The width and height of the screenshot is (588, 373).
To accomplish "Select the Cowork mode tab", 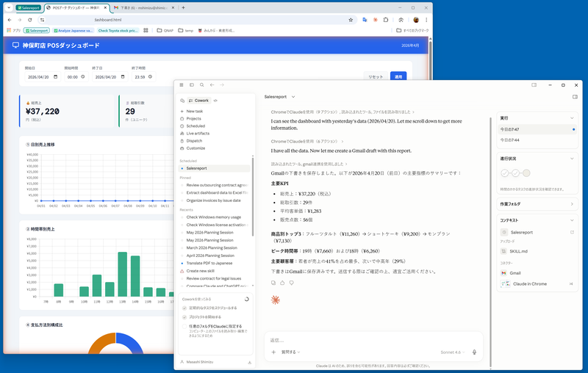I will pyautogui.click(x=198, y=101).
